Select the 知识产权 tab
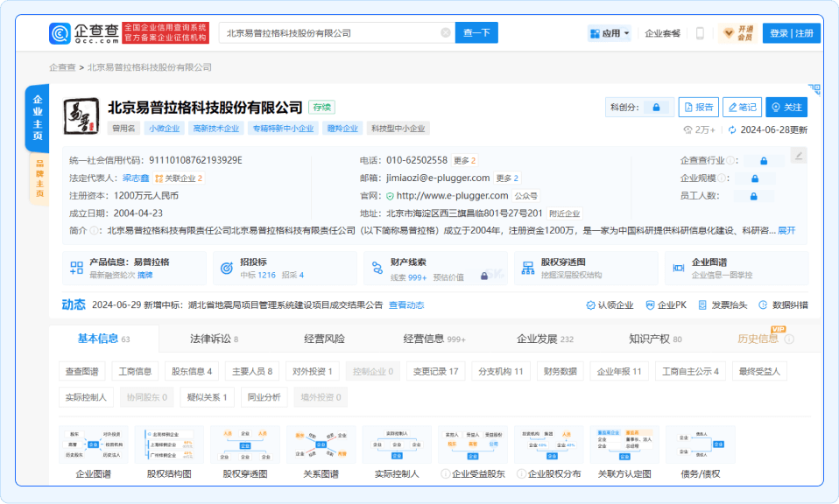839x504 pixels. point(655,339)
